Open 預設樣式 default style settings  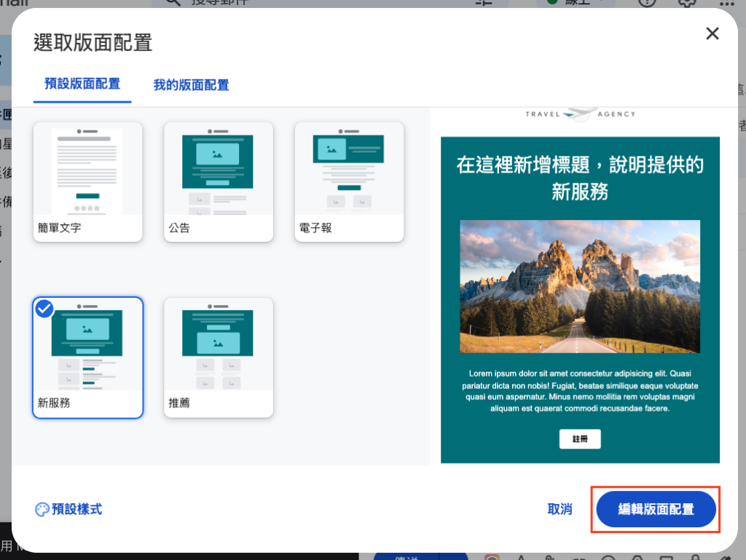(69, 509)
